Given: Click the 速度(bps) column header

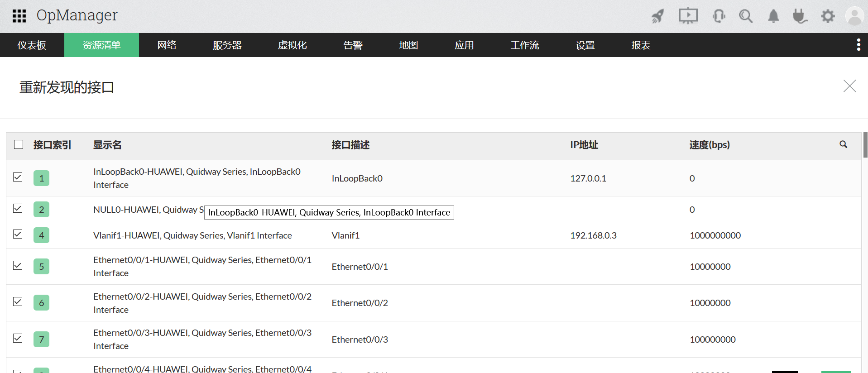Looking at the screenshot, I should (710, 145).
